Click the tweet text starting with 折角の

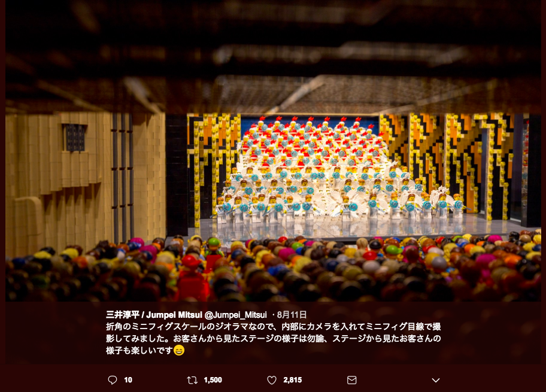[274, 338]
